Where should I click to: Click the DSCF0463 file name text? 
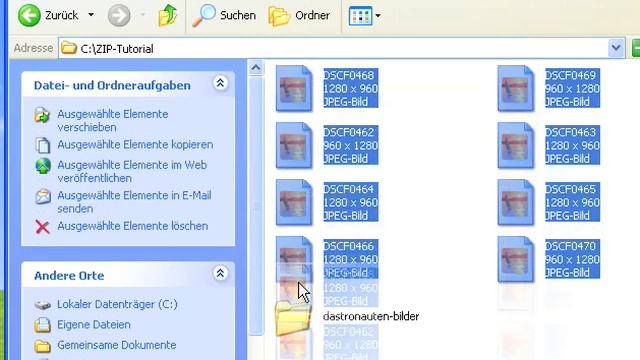(571, 132)
